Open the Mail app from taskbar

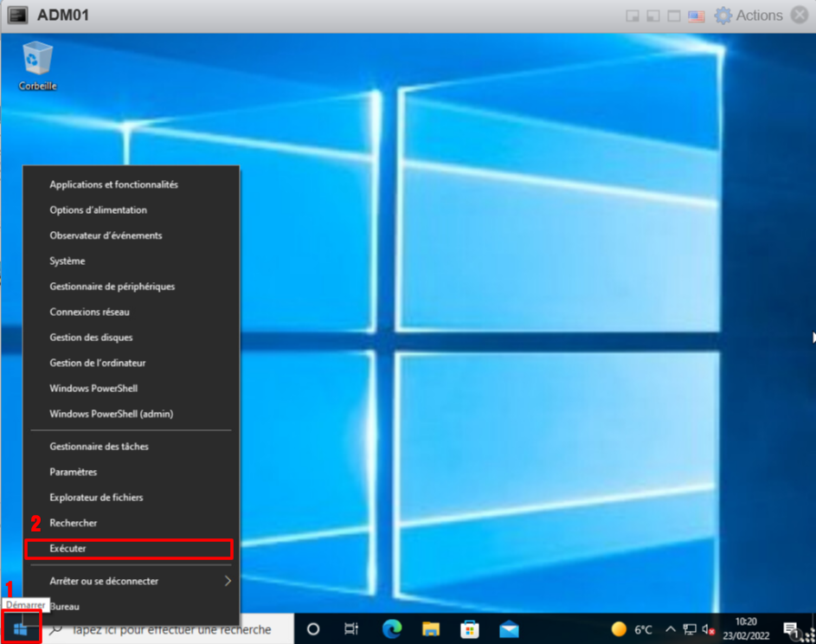tap(509, 629)
